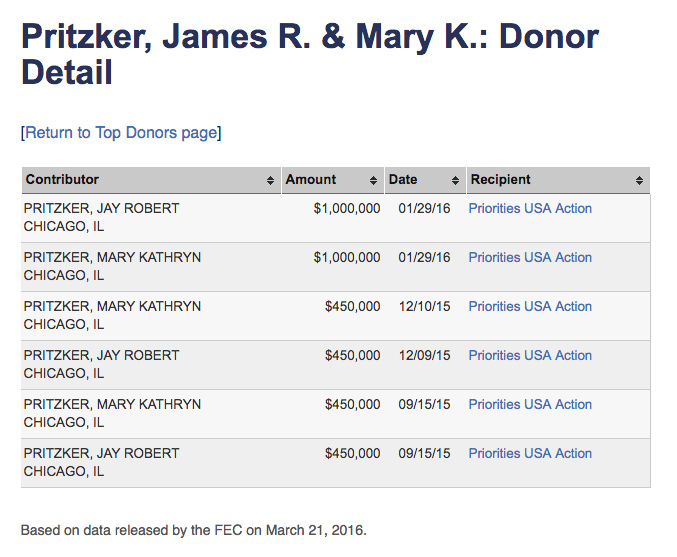The image size is (677, 557).
Task: Click first row contributor Pritzker, Jay Robert
Action: point(101,209)
